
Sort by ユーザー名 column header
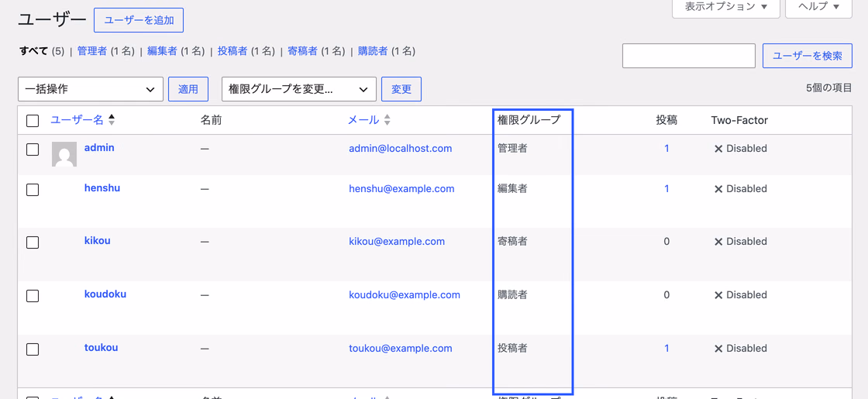click(77, 120)
